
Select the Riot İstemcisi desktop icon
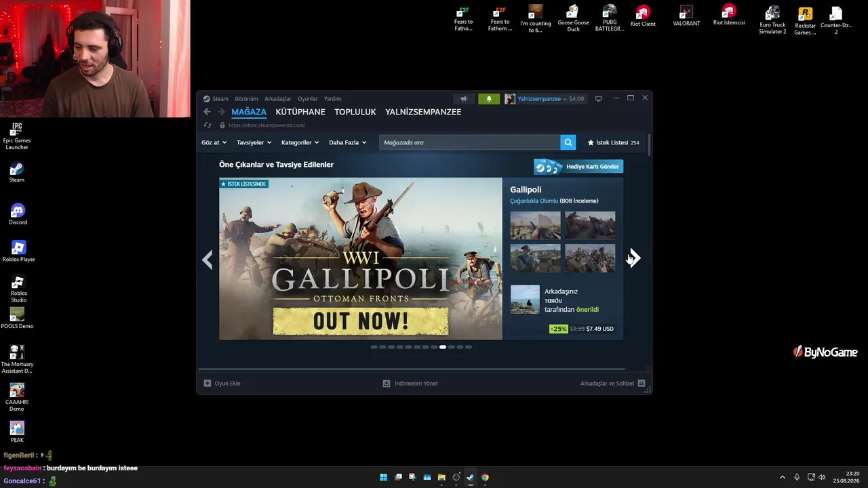729,15
